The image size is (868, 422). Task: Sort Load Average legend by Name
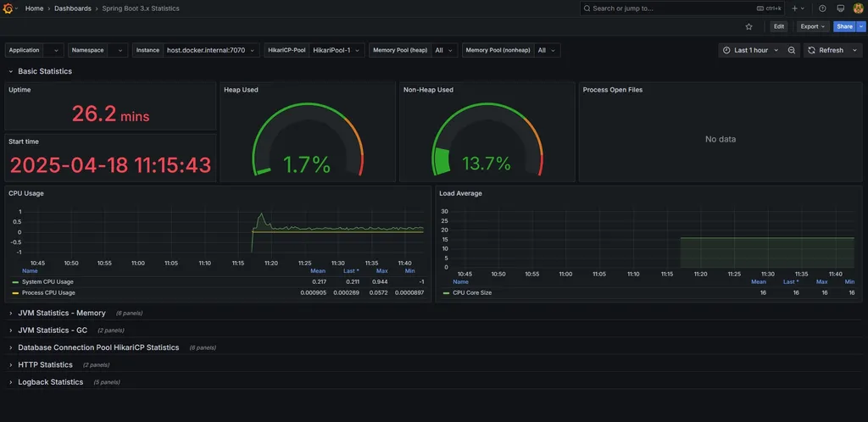click(460, 282)
